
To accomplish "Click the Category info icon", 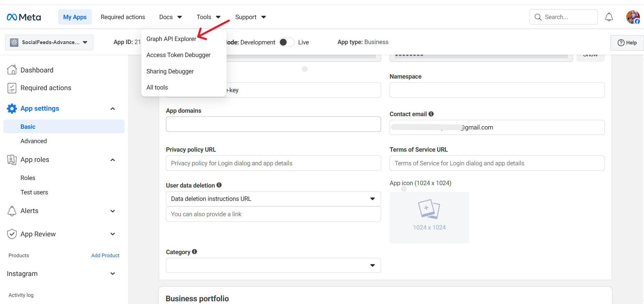I will point(195,252).
